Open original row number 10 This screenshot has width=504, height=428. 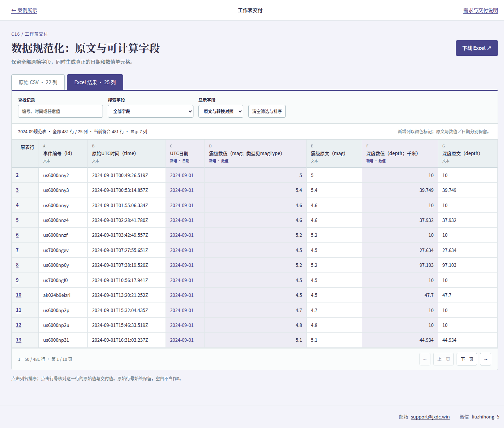19,295
